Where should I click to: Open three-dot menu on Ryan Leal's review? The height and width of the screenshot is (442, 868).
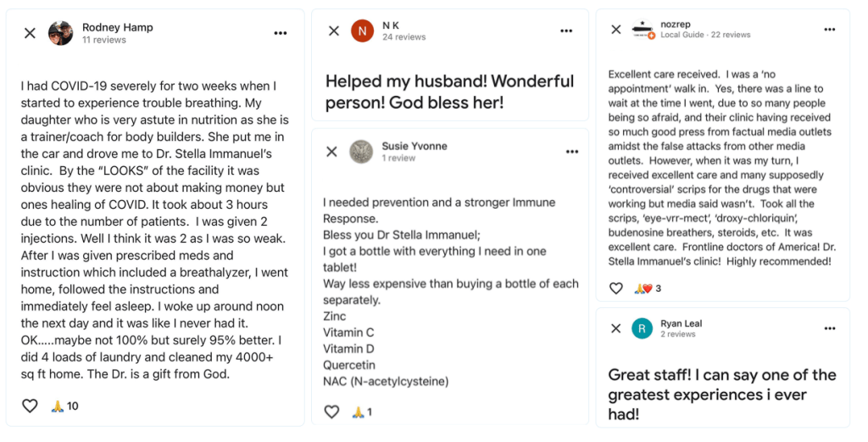pos(830,328)
